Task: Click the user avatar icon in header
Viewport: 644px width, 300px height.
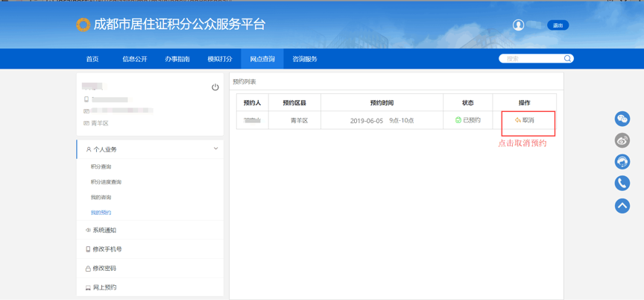Action: [518, 25]
